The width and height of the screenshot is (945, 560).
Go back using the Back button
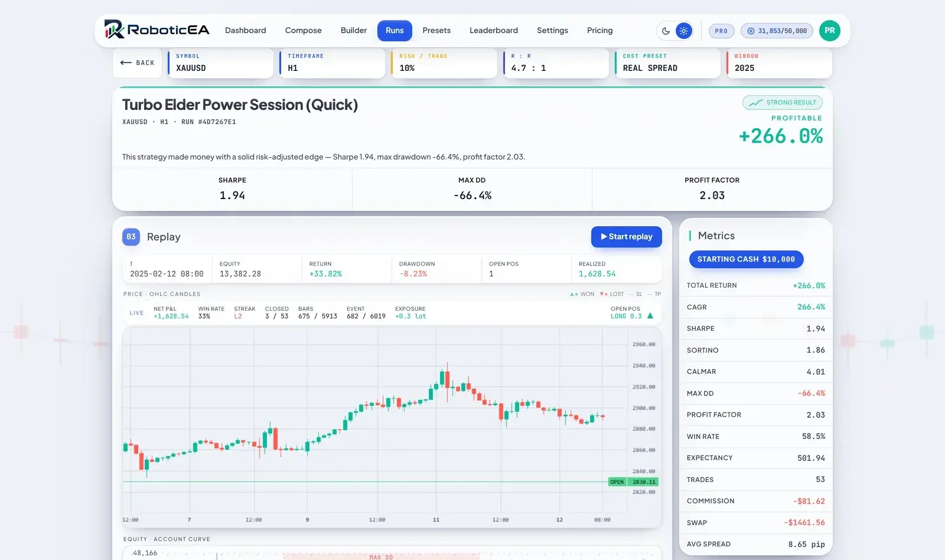pyautogui.click(x=137, y=63)
